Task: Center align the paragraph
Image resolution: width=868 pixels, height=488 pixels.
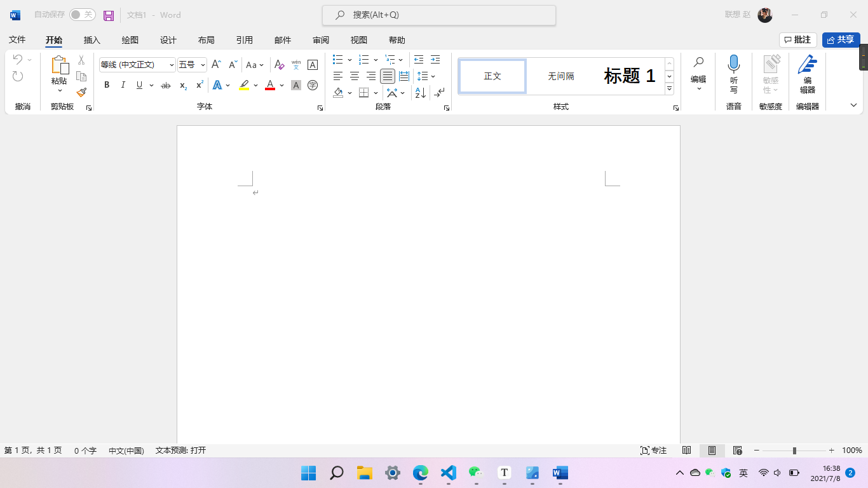Action: coord(355,76)
